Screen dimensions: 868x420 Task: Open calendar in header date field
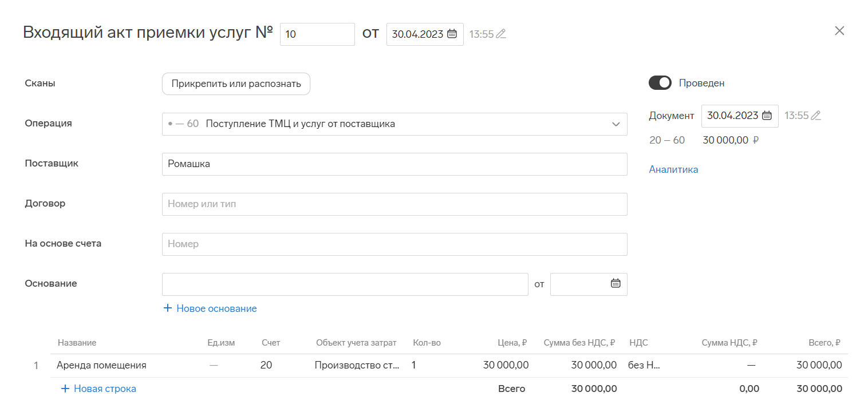[452, 34]
